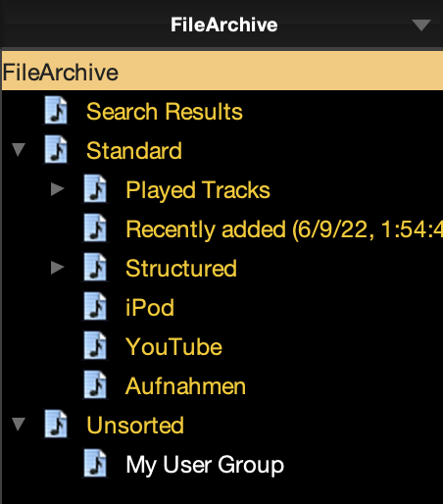Click the Structured group music icon
Viewport: 443px width, 504px height.
click(95, 268)
